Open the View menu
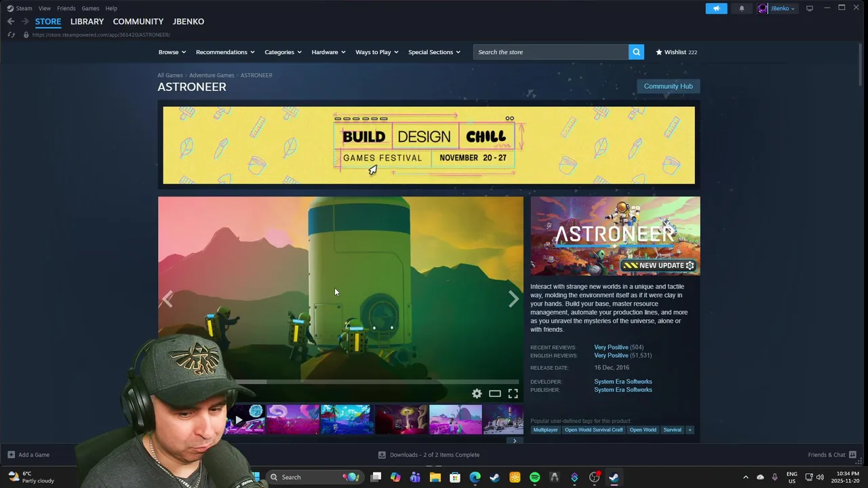Screen dimensions: 868x488 pos(45,8)
